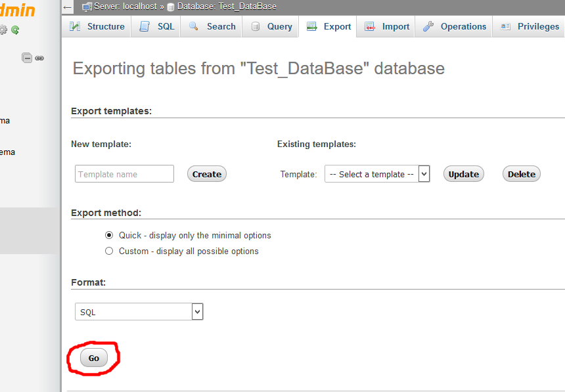Open the navigation settings gear icon
The width and height of the screenshot is (565, 392).
point(3,30)
